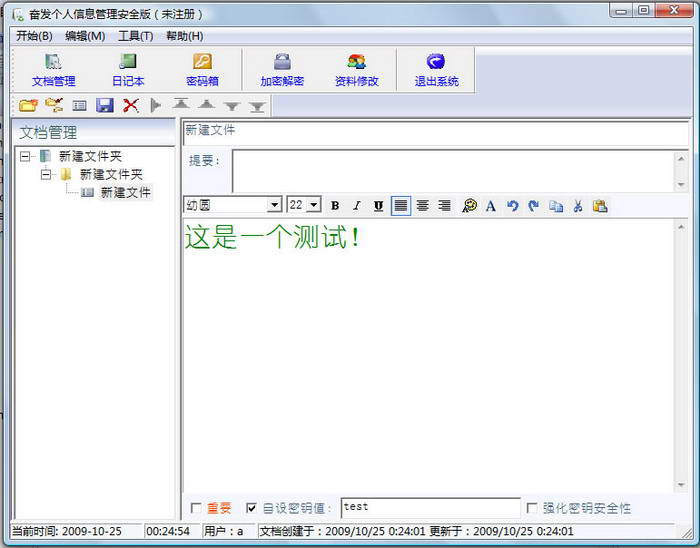Viewport: 700px width, 548px height.
Task: Toggle bold formatting
Action: point(335,206)
